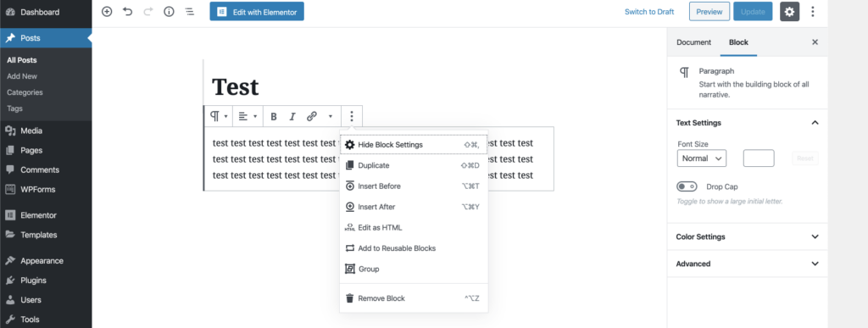Select Edit as HTML
Screen dimensions: 868x328
click(x=414, y=227)
